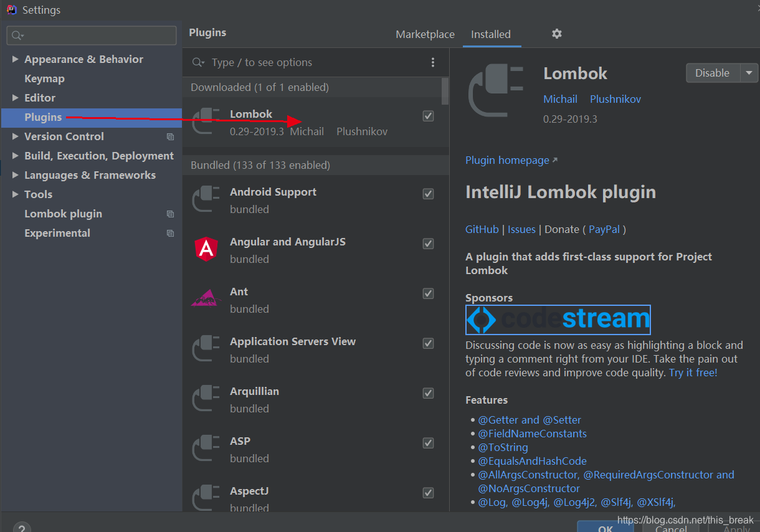
Task: Select the Android Support plugin name
Action: point(273,192)
